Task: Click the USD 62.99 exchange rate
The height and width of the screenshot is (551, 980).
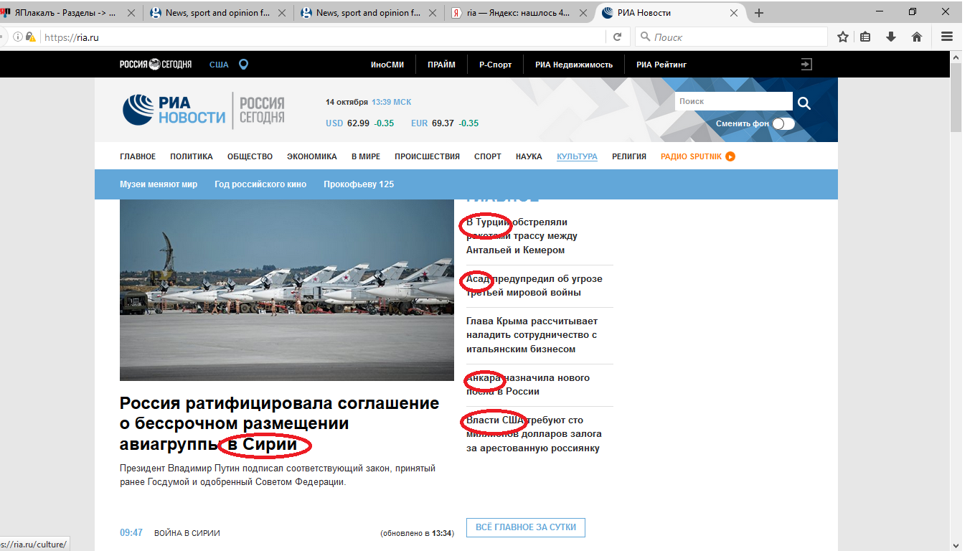Action: (x=360, y=123)
